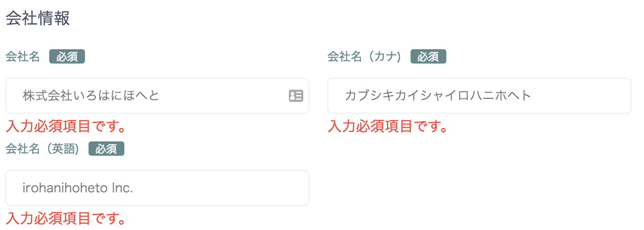Click the 必須 badge beside 会社名
Screen dimensions: 644x230
point(67,57)
